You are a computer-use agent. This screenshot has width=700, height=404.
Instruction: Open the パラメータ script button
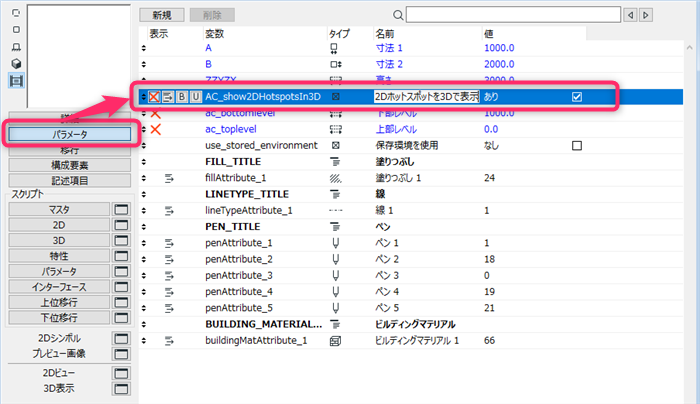59,271
